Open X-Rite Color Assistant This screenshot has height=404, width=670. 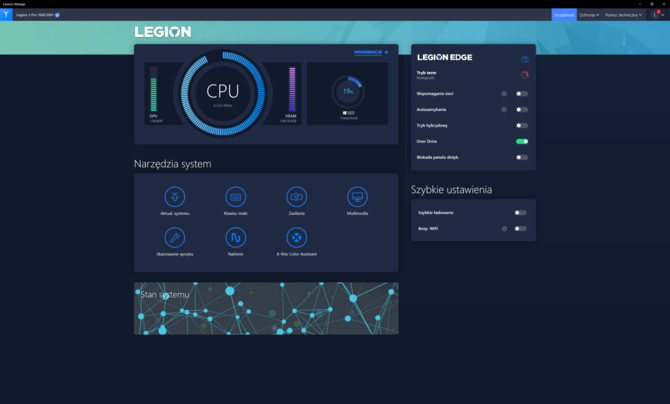click(297, 238)
